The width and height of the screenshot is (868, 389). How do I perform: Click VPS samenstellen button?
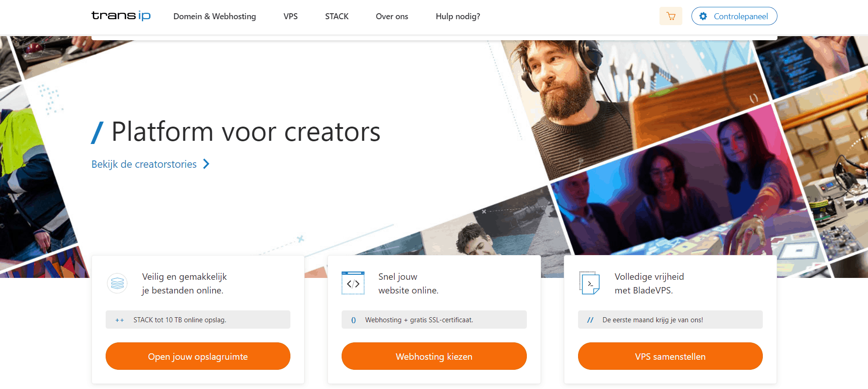point(670,356)
